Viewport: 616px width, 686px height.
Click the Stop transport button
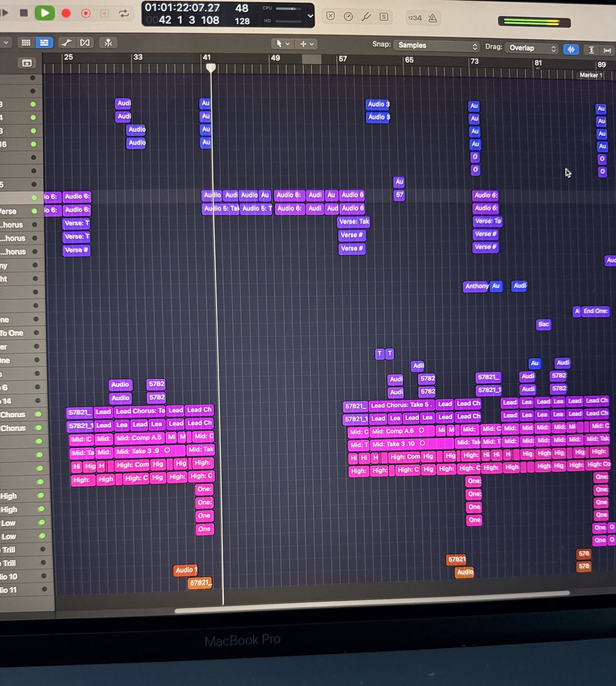[23, 13]
